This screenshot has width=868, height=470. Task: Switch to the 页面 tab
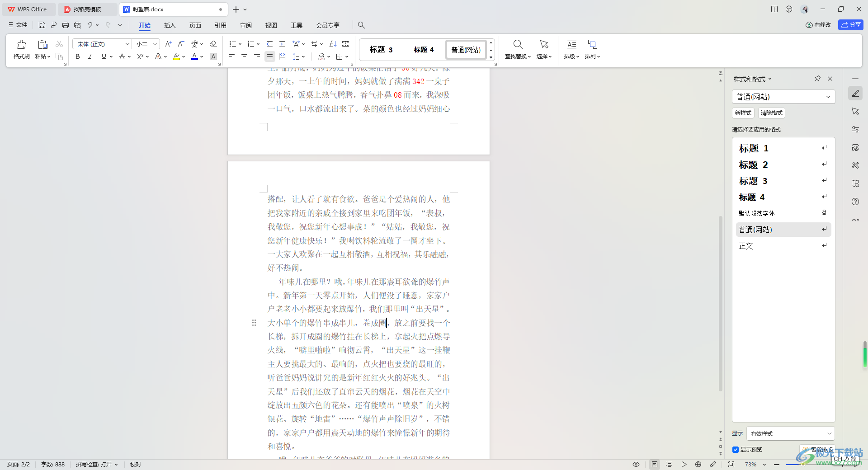tap(195, 25)
